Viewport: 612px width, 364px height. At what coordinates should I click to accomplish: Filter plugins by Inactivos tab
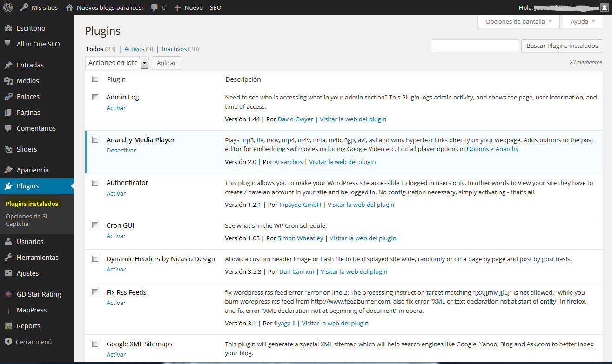pos(174,49)
